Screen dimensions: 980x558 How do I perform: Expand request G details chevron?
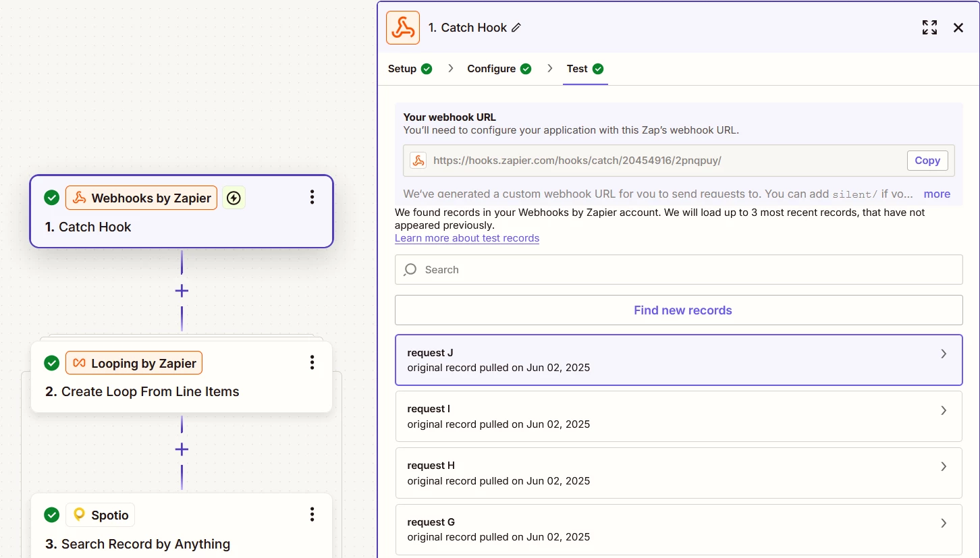944,523
